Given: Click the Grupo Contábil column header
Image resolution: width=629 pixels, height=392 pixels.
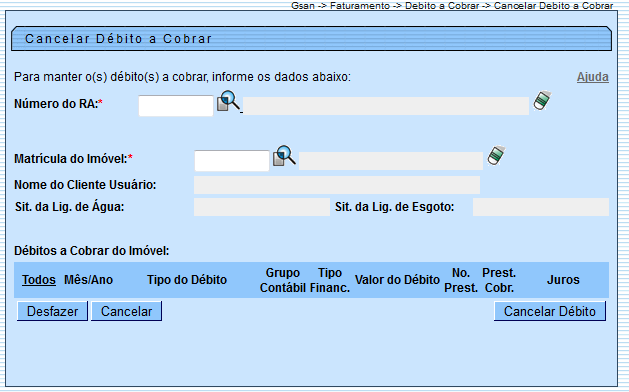Looking at the screenshot, I should tap(283, 280).
